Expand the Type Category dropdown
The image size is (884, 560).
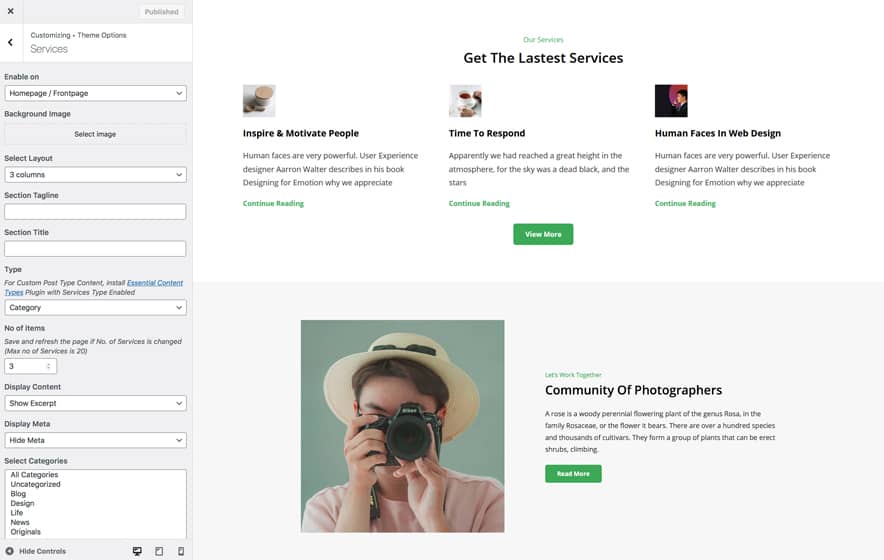(x=95, y=307)
